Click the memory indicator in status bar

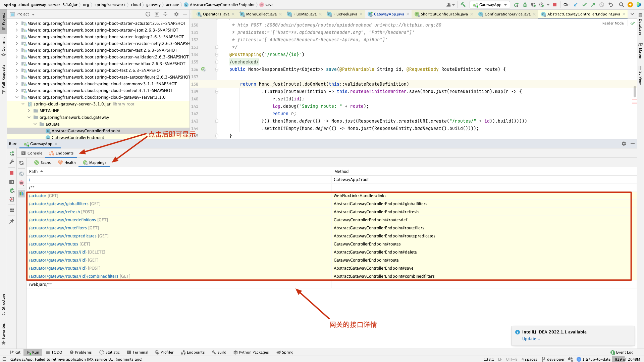click(x=627, y=359)
